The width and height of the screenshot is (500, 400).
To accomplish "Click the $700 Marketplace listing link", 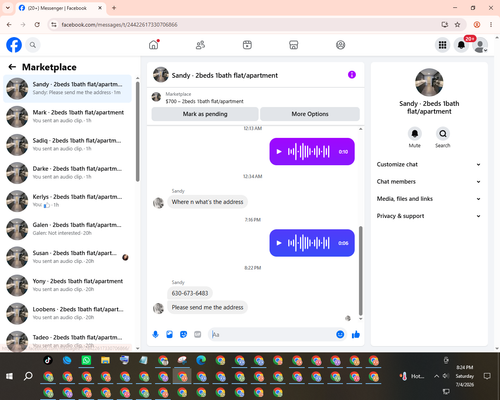I will [204, 101].
